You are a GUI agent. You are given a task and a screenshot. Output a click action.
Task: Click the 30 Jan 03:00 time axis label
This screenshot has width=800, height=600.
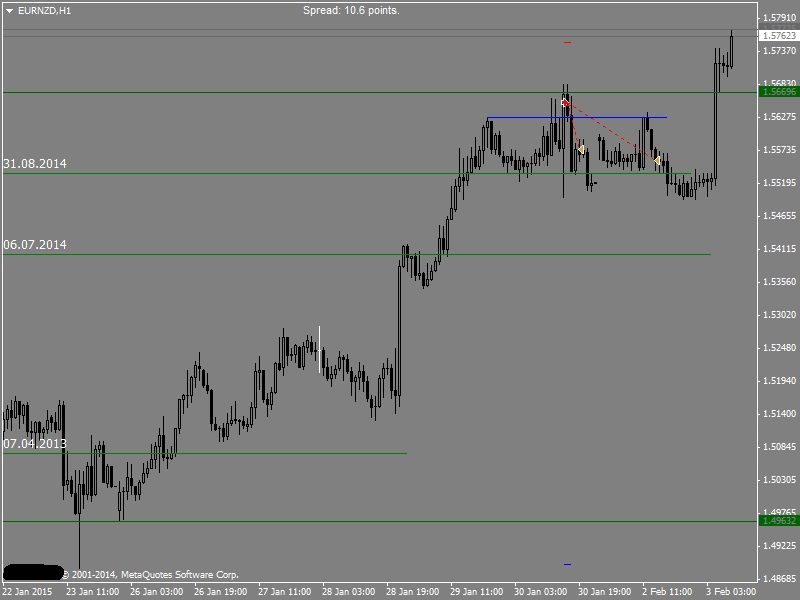click(541, 592)
